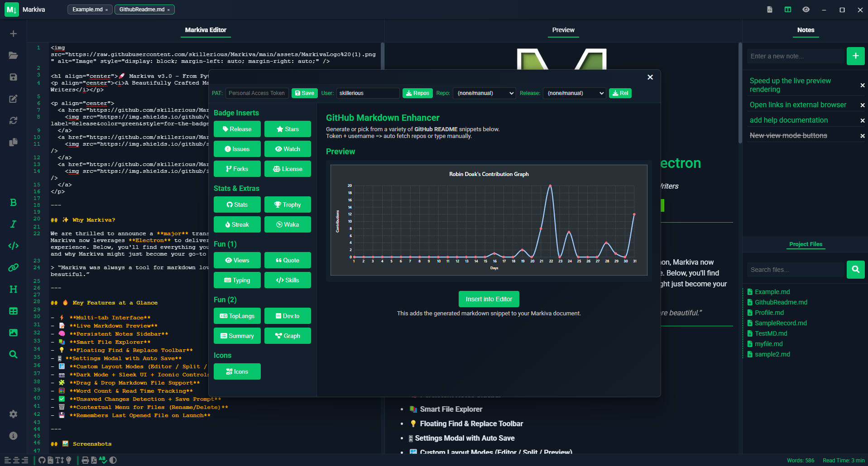Align text right via the status bar icon
Image resolution: width=868 pixels, height=466 pixels.
25,460
